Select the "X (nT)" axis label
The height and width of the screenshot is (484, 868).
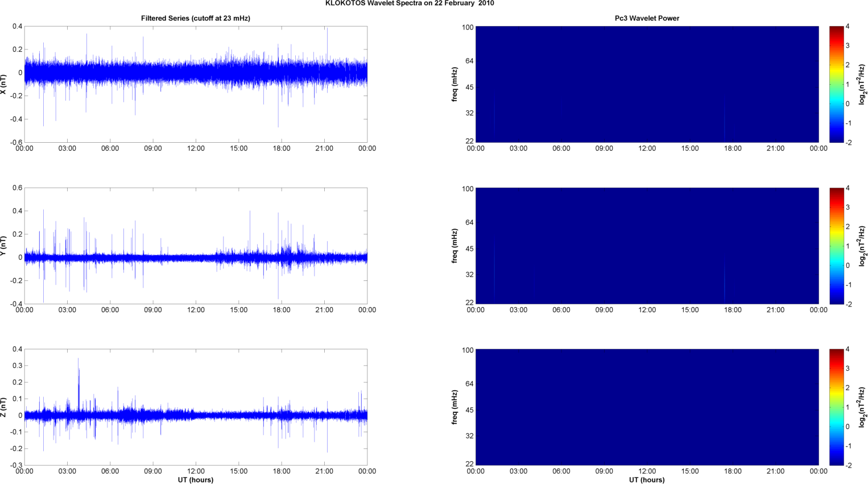[4, 84]
